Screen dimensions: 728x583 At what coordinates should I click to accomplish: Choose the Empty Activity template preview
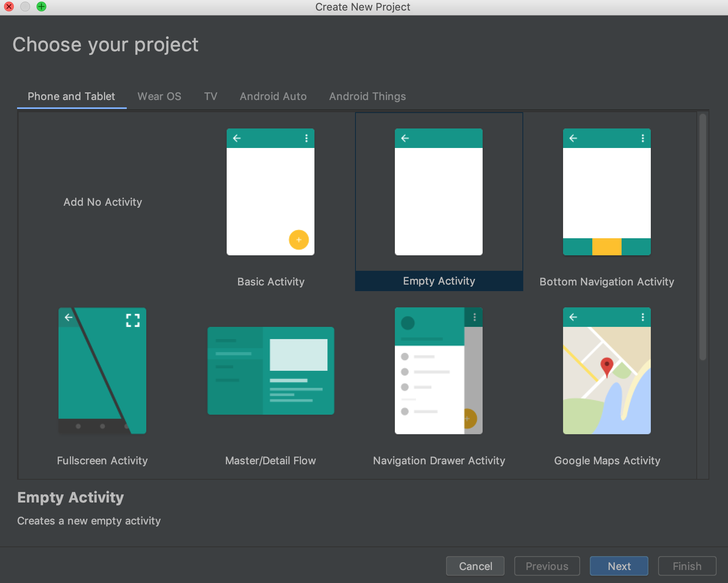tap(438, 192)
